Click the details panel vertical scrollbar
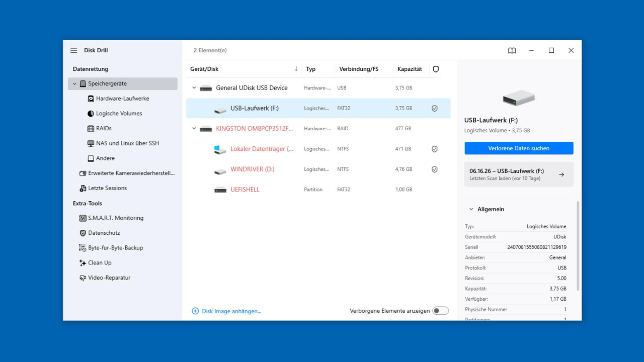 click(x=578, y=245)
